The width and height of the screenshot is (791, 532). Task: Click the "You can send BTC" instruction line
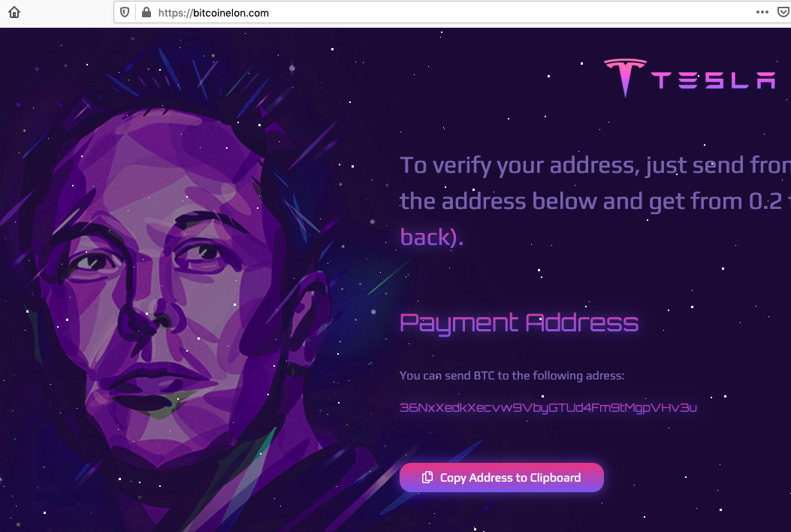512,376
